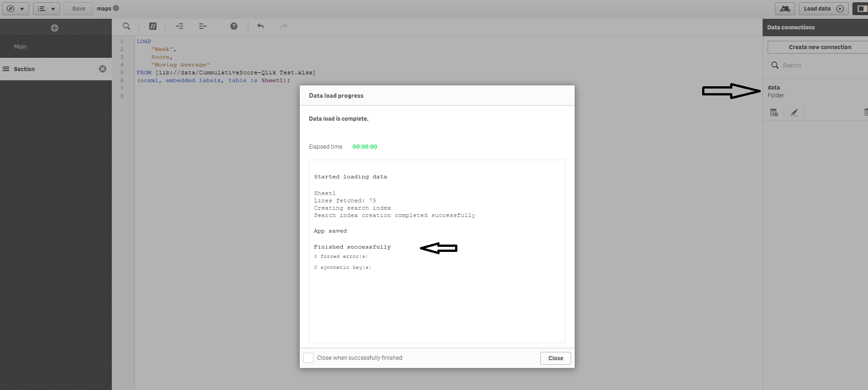Edit the data connection with pencil icon
The height and width of the screenshot is (390, 868).
794,112
